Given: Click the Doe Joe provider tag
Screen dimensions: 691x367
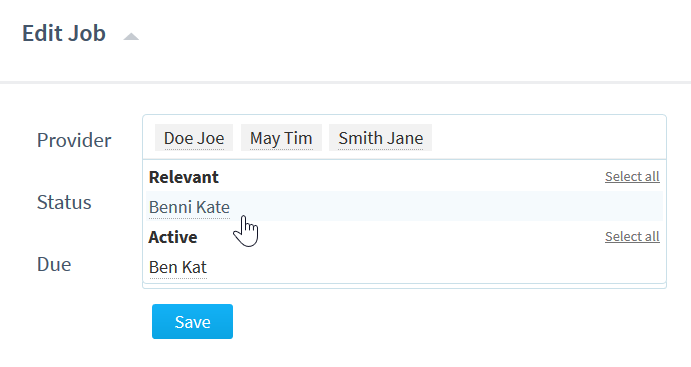Looking at the screenshot, I should [x=194, y=138].
